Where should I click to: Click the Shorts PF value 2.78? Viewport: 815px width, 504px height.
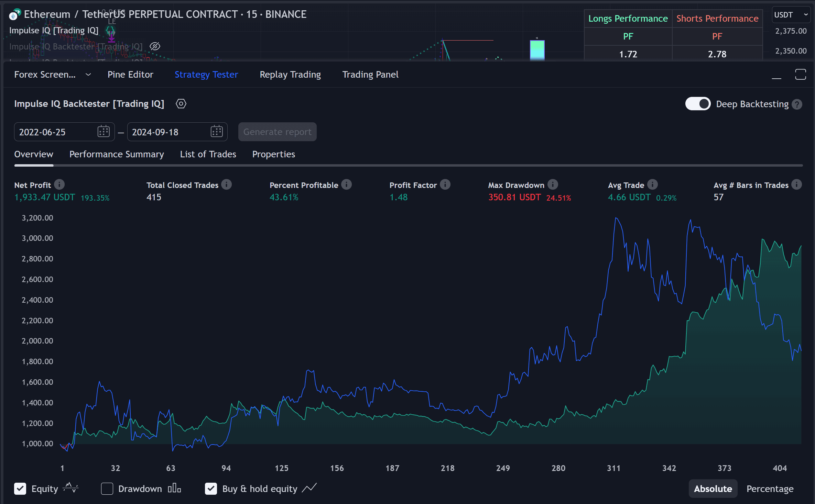pyautogui.click(x=717, y=54)
